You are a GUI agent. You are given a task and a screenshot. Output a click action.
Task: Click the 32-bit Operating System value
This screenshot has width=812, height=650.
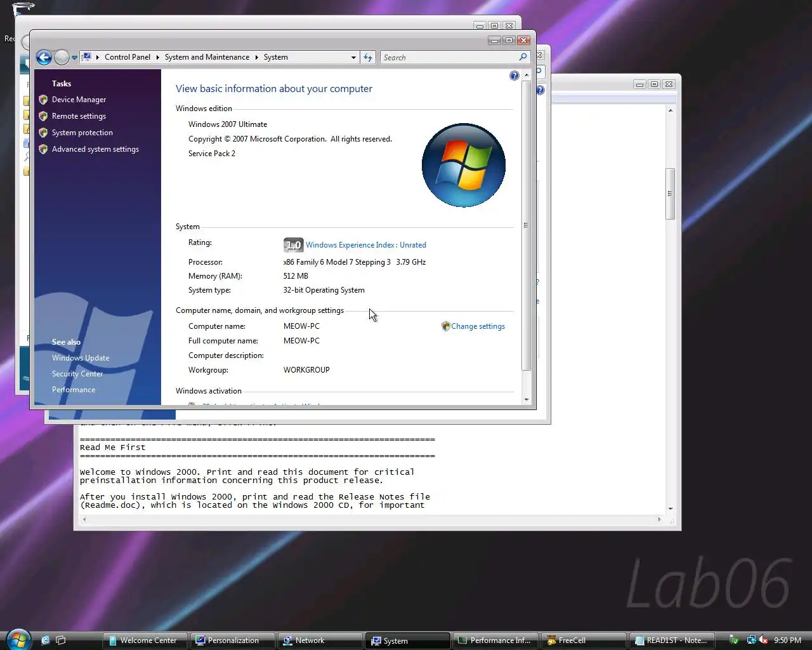324,290
